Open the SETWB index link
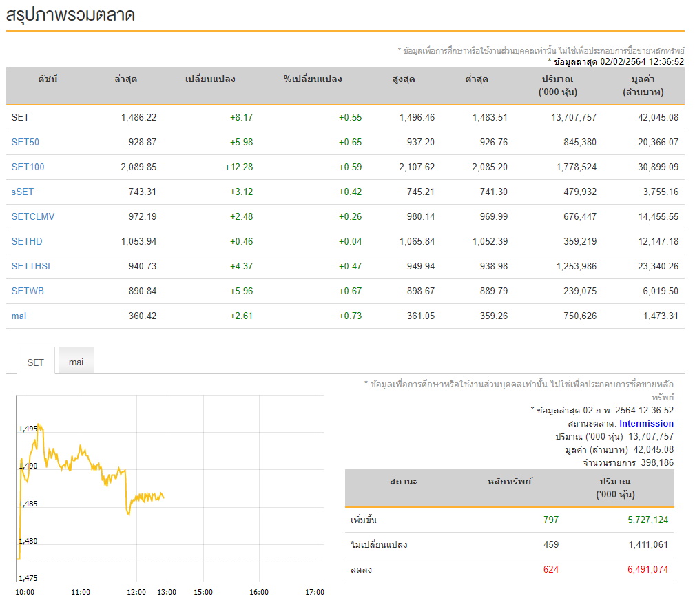Image resolution: width=695 pixels, height=616 pixels. pyautogui.click(x=28, y=291)
